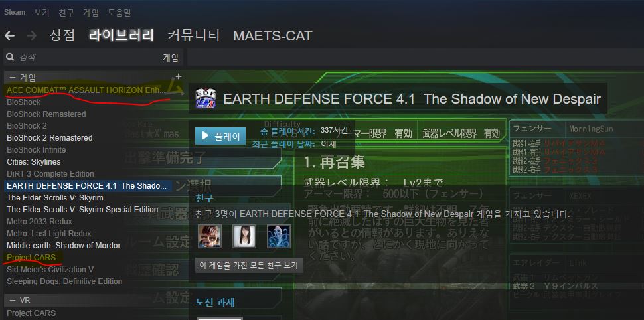Viewport: 644px width, 320px height.
Task: Switch to the 상점 tab
Action: [x=62, y=35]
